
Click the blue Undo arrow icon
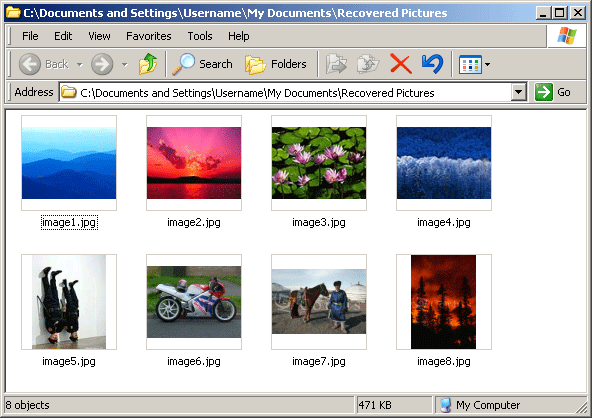pos(433,63)
